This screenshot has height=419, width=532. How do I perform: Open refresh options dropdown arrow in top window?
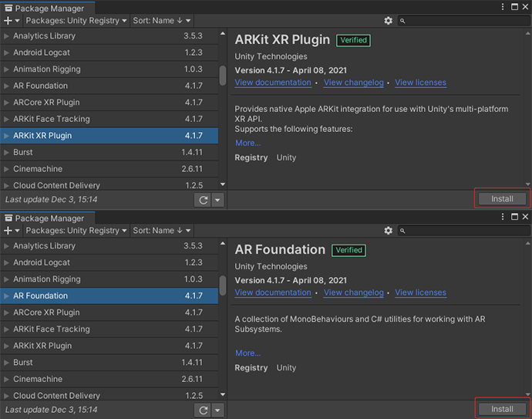(x=217, y=200)
